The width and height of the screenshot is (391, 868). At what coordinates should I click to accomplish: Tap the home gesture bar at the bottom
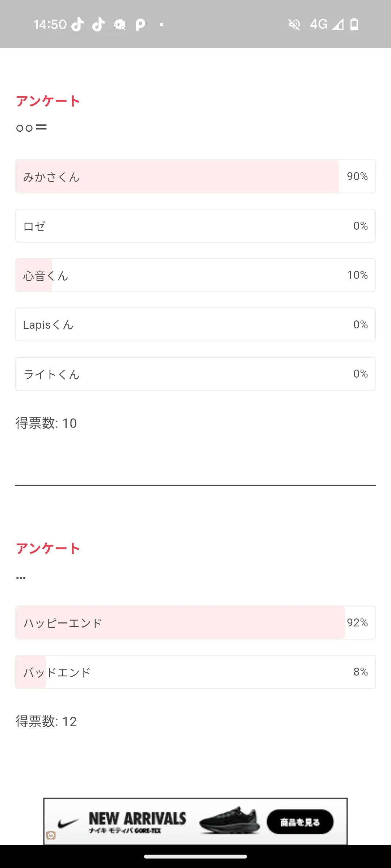pos(195,856)
